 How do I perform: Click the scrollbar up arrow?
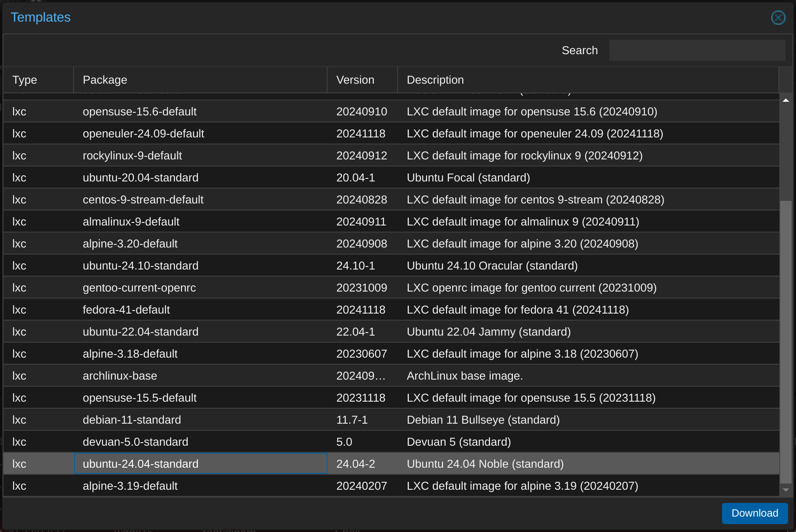coord(785,100)
